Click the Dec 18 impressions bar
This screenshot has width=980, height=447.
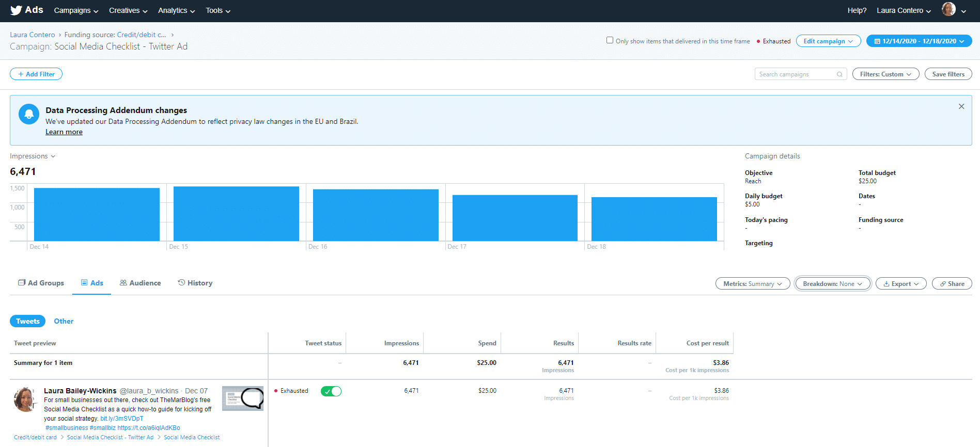coord(654,219)
